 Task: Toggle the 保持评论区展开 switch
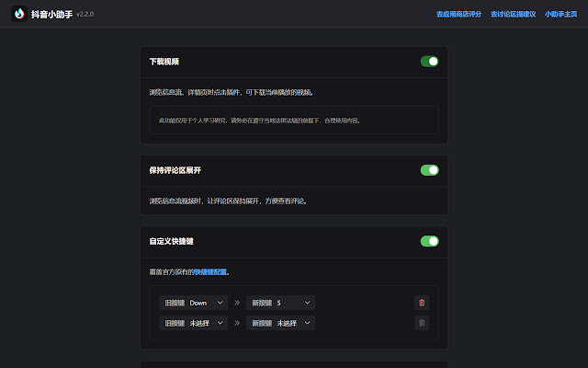tap(429, 170)
